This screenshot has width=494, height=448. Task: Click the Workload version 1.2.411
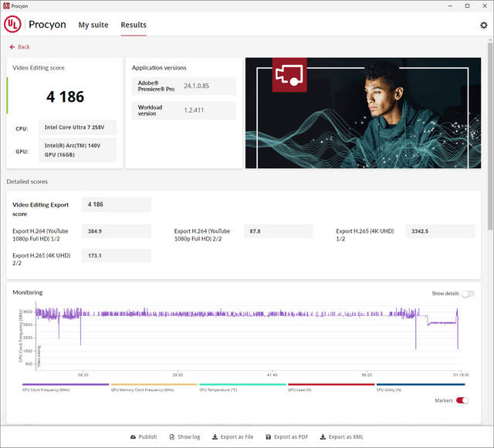pos(194,110)
